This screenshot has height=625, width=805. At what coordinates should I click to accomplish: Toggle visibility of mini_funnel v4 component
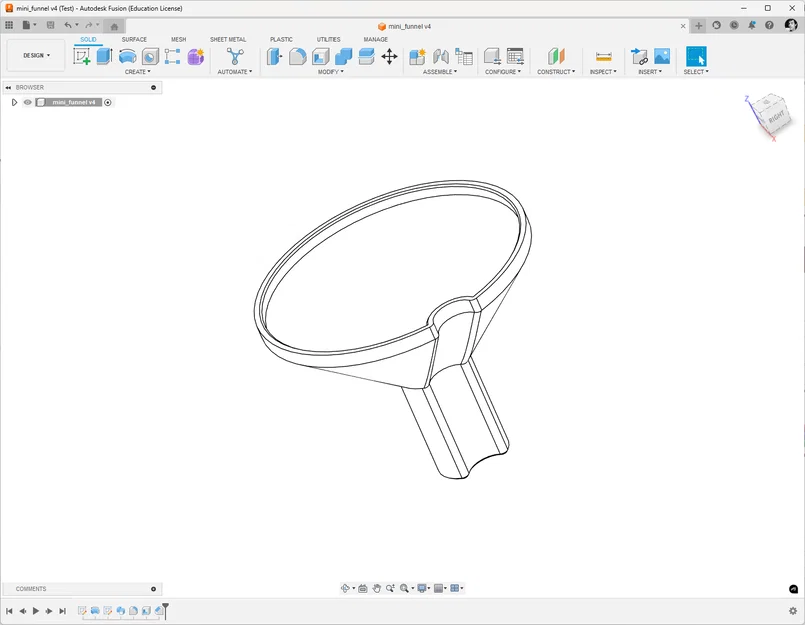[28, 102]
